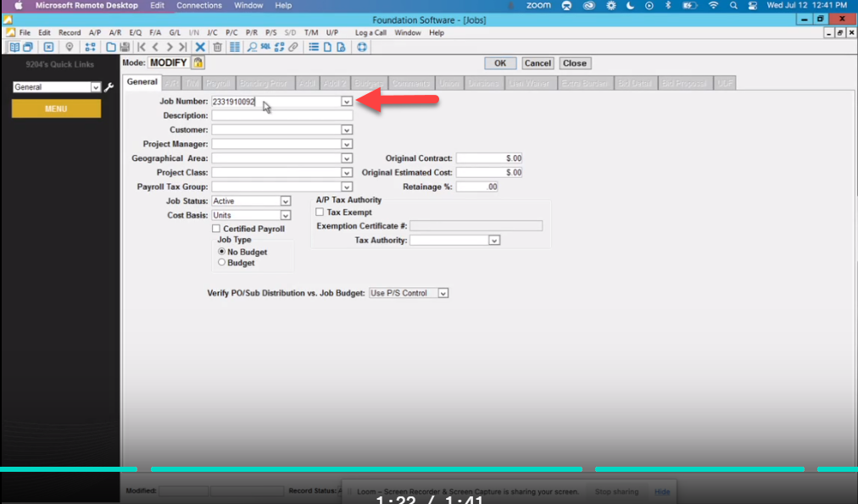The width and height of the screenshot is (858, 504).
Task: Click inside the Description input field
Action: pos(280,115)
